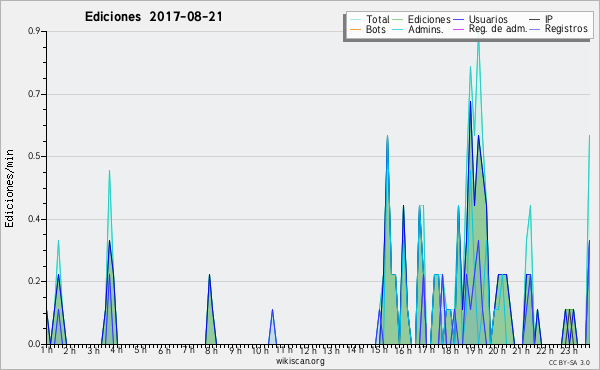The width and height of the screenshot is (600, 370).
Task: Click the chart title Ediciones 2017-08-21
Action: pyautogui.click(x=153, y=17)
